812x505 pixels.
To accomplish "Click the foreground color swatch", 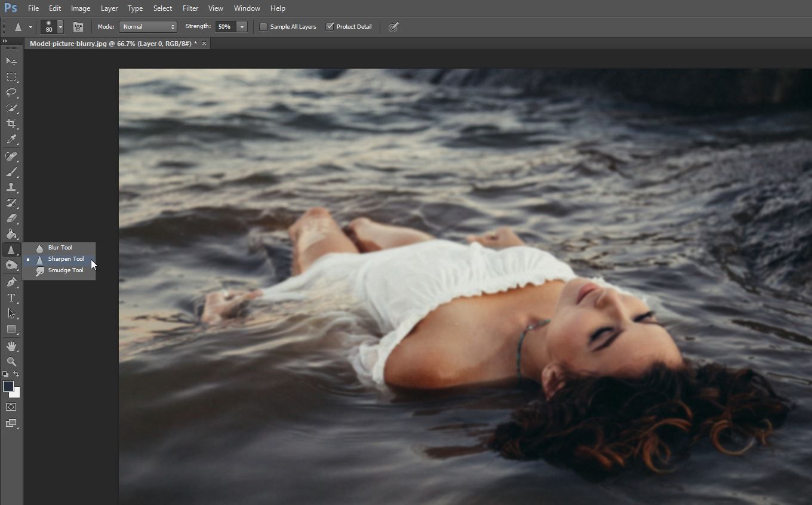I will pyautogui.click(x=8, y=386).
